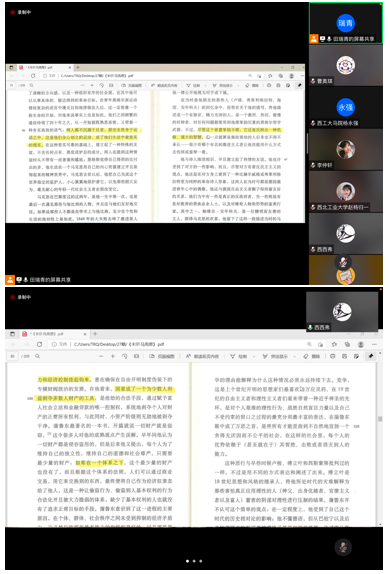Screen dimensions: 390x574
Task: Click the print icon in the lower PDF toolbar
Action: point(333,356)
